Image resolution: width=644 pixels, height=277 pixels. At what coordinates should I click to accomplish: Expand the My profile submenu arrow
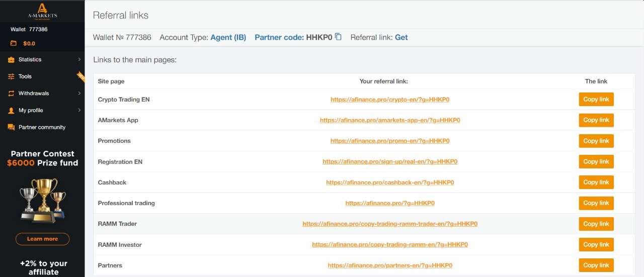point(79,111)
